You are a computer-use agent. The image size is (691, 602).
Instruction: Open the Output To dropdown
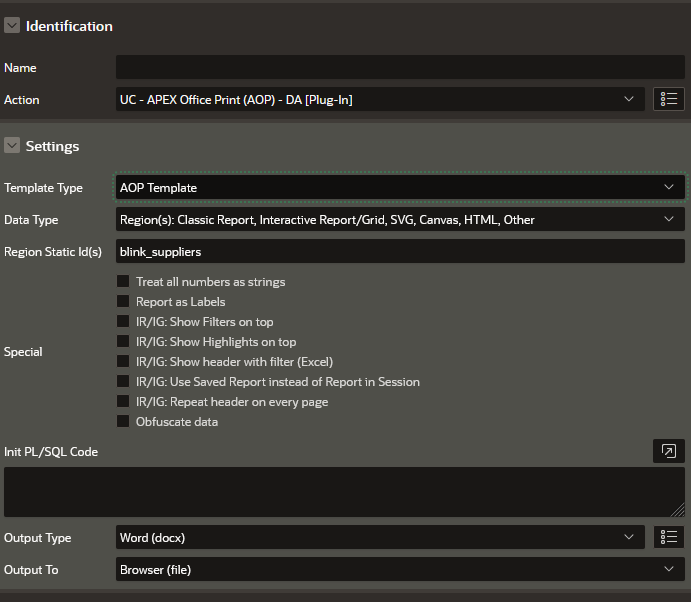(400, 569)
